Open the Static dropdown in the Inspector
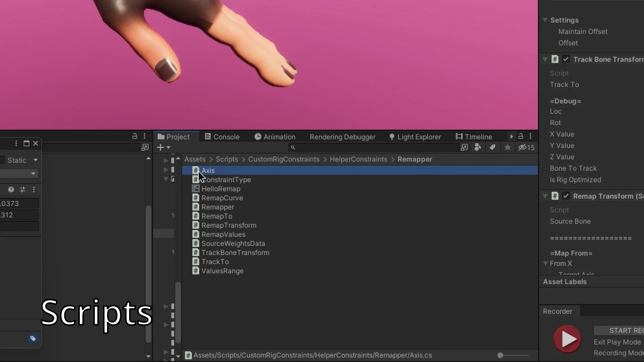The width and height of the screenshot is (644, 362). 35,160
